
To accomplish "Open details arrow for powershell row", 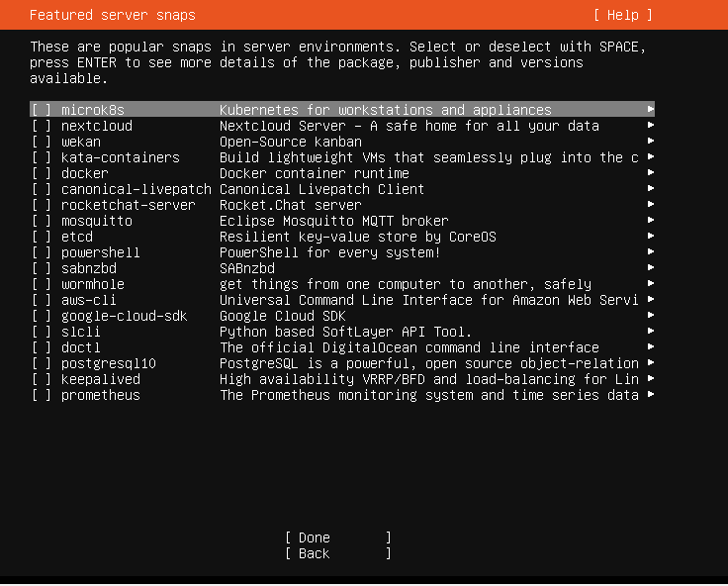I will tap(651, 251).
